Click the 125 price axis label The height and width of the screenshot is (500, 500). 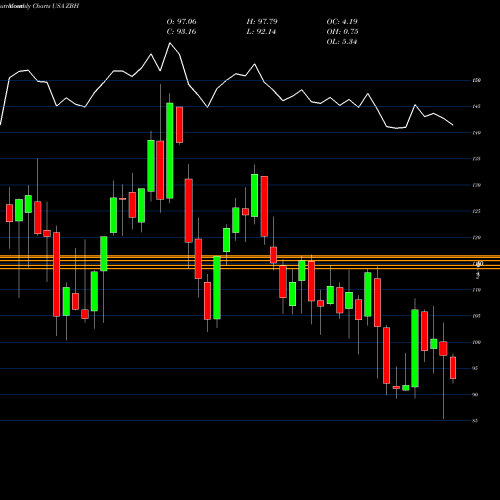pos(477,211)
